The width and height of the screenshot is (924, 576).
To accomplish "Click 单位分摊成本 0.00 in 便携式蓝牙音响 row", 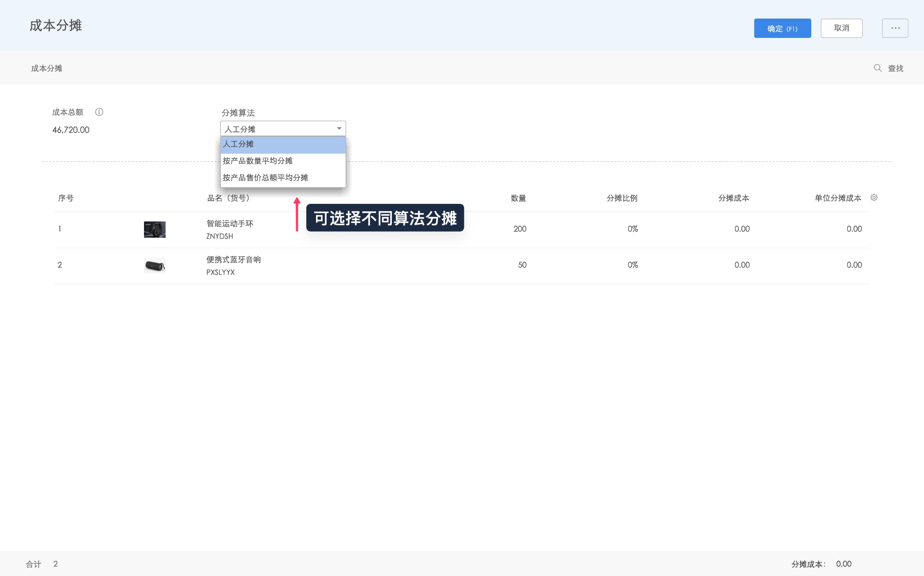I will tap(854, 265).
